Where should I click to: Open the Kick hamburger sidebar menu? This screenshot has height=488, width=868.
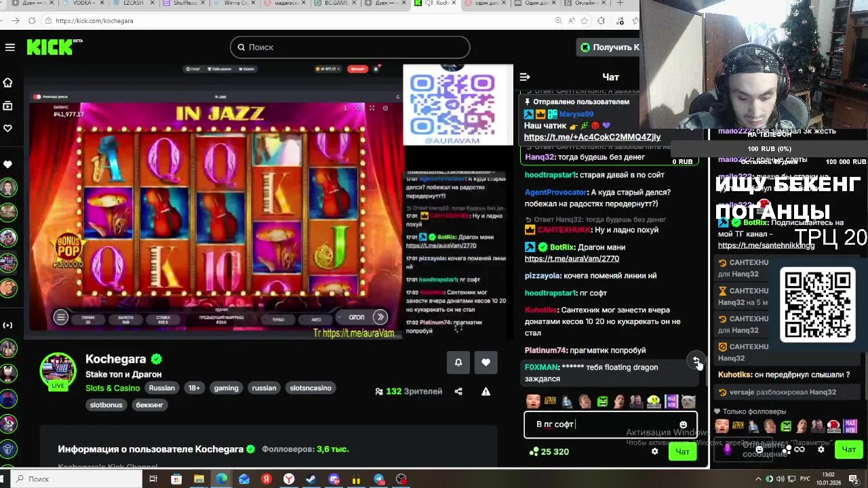(x=9, y=47)
